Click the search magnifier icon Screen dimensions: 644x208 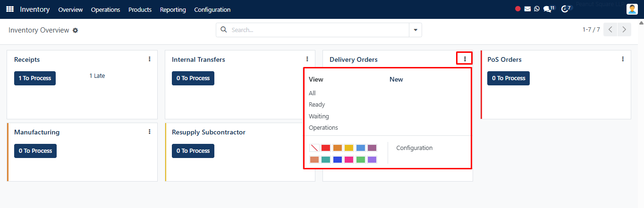tap(224, 30)
